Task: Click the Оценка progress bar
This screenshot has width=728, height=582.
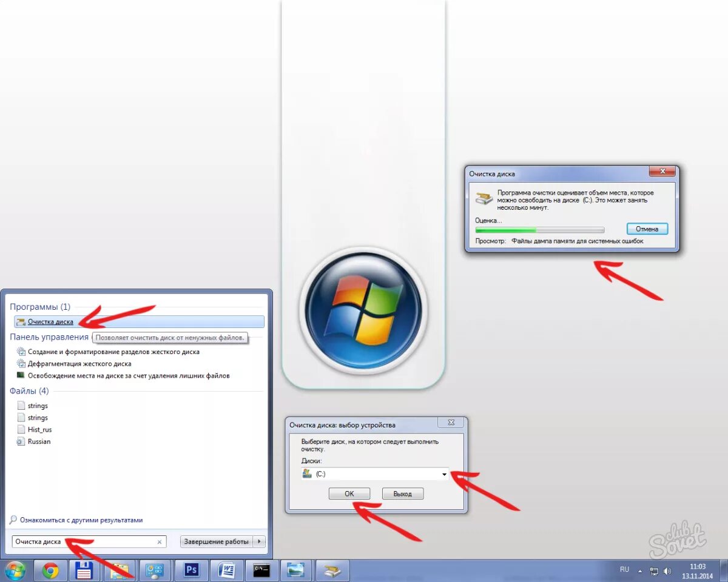Action: [x=540, y=230]
